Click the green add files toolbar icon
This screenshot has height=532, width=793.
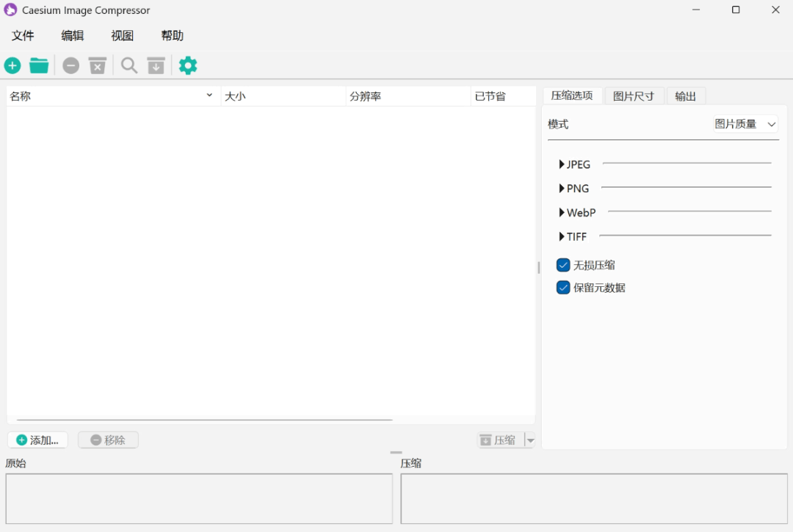12,66
